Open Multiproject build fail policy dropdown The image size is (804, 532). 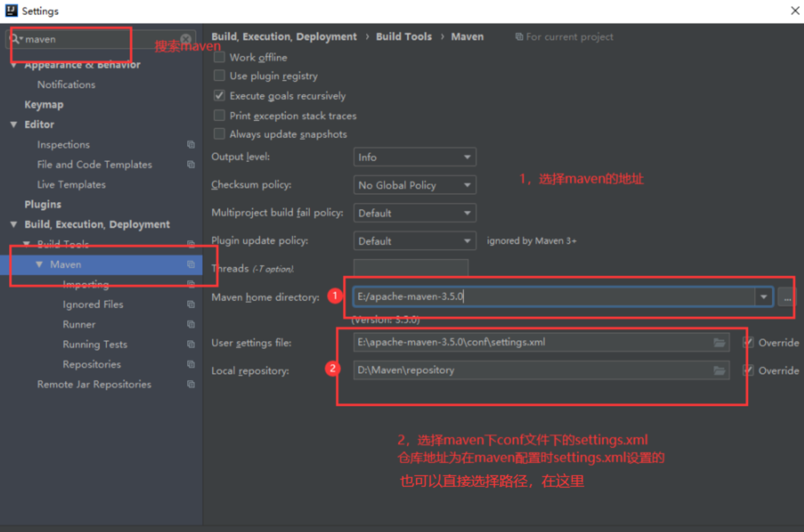(415, 213)
